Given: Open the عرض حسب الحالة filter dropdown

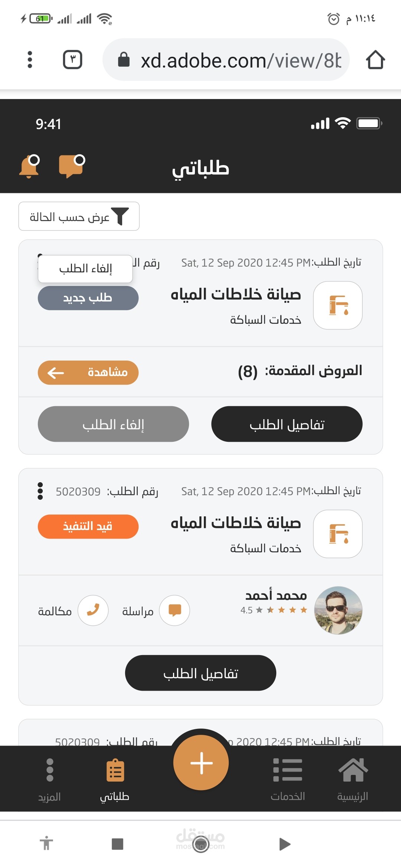Looking at the screenshot, I should point(79,216).
